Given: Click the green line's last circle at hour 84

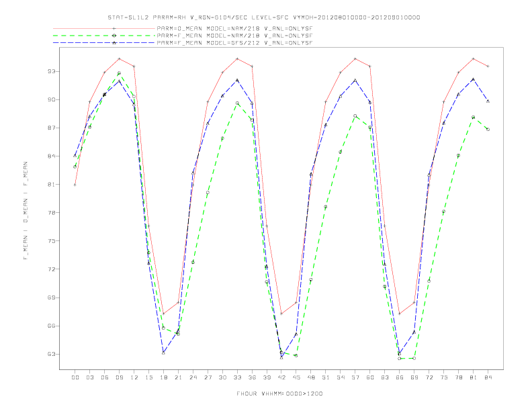Looking at the screenshot, I should click(x=488, y=130).
